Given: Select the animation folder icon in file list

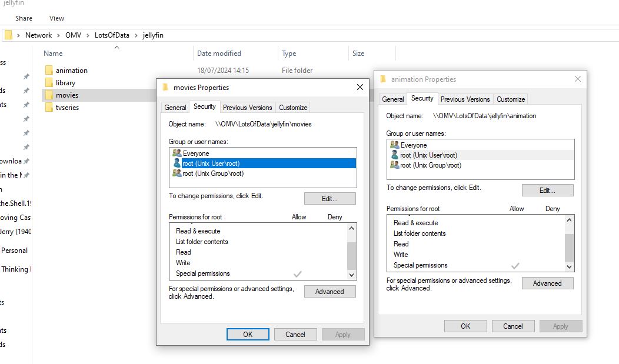Looking at the screenshot, I should [49, 71].
